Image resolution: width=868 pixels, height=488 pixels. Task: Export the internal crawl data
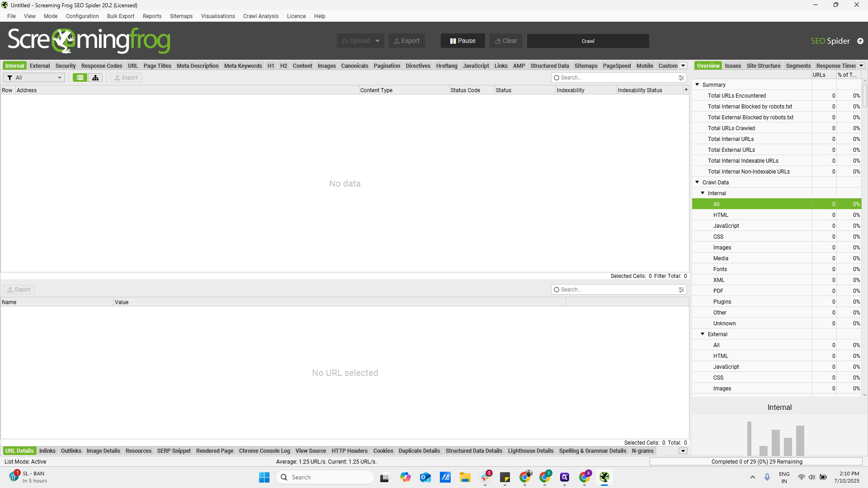click(x=126, y=77)
